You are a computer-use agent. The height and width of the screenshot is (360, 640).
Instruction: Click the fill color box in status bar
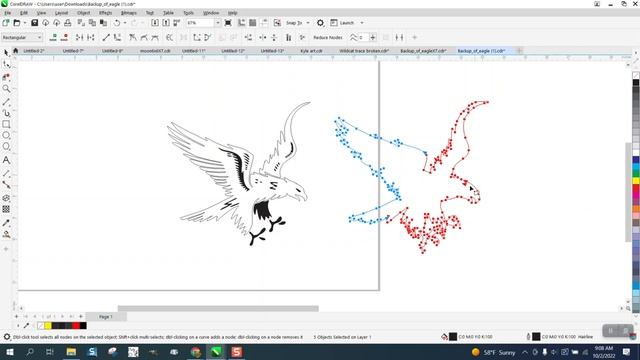453,337
